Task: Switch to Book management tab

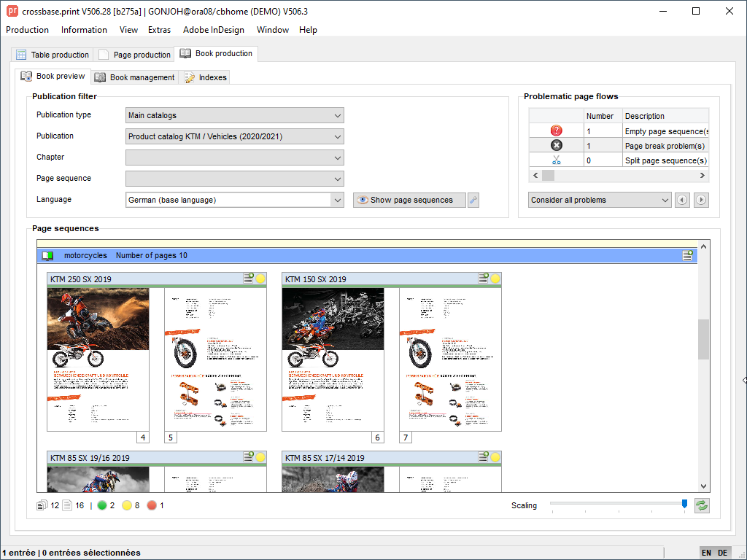Action: (x=134, y=77)
